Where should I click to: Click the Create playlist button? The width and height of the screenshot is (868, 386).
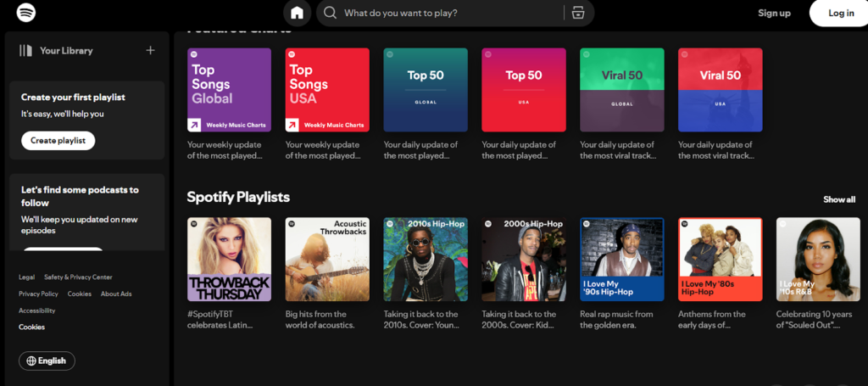(58, 141)
